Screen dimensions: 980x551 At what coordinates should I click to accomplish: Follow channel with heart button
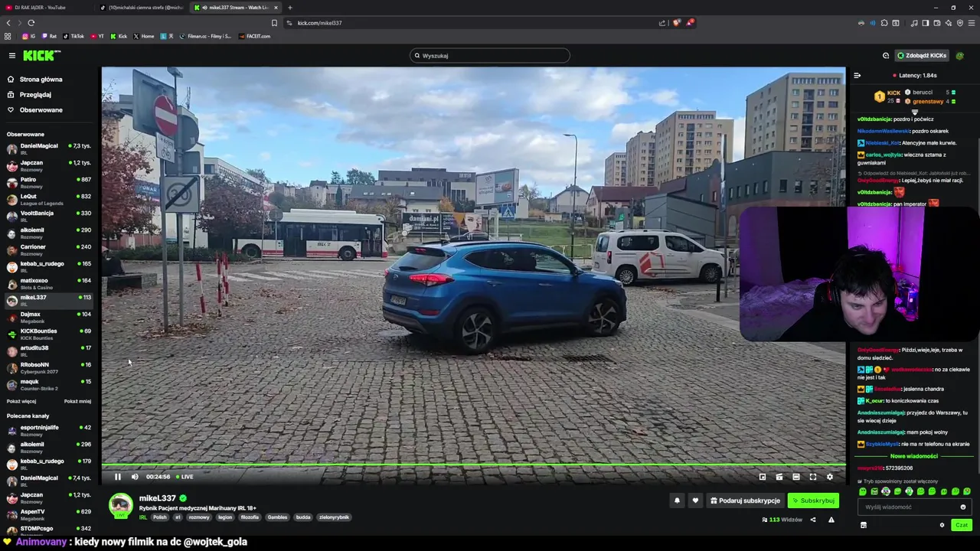(x=695, y=500)
